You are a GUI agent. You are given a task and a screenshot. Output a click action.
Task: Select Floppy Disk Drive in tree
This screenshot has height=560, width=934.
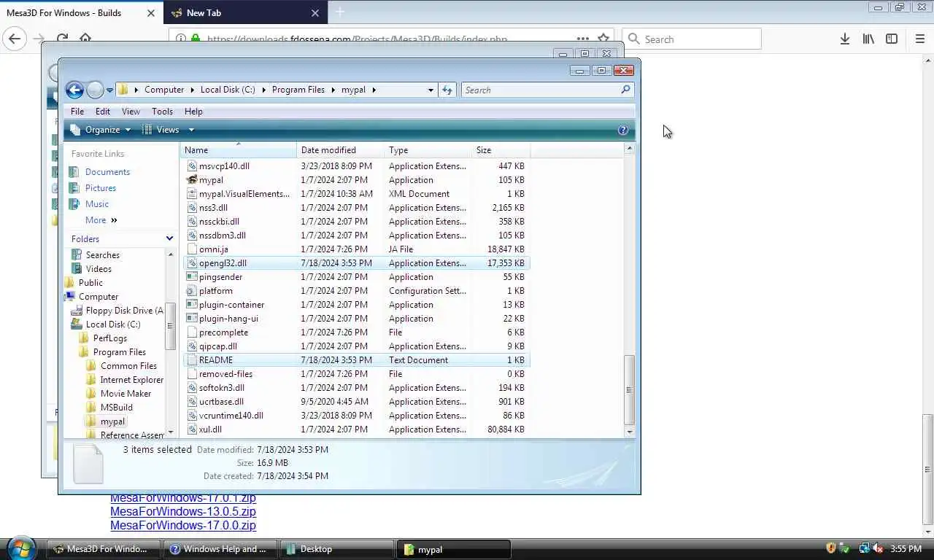point(125,311)
